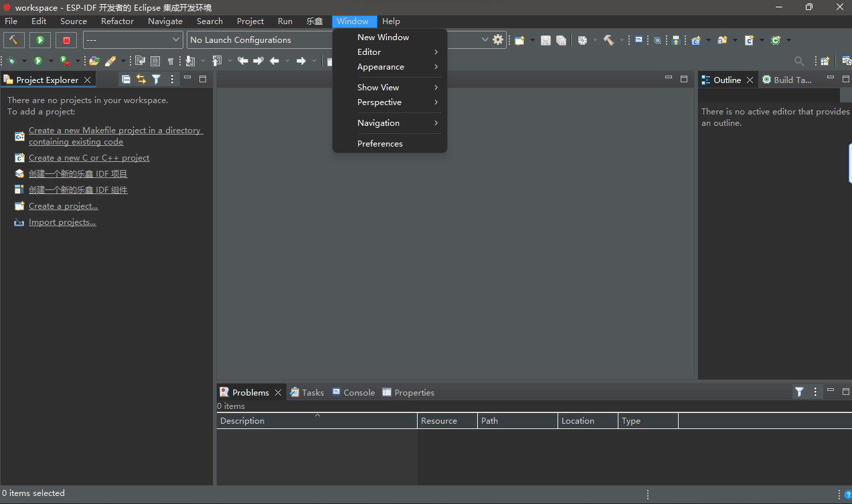Click the red Stop launch button
Image resolution: width=852 pixels, height=504 pixels.
tap(66, 40)
